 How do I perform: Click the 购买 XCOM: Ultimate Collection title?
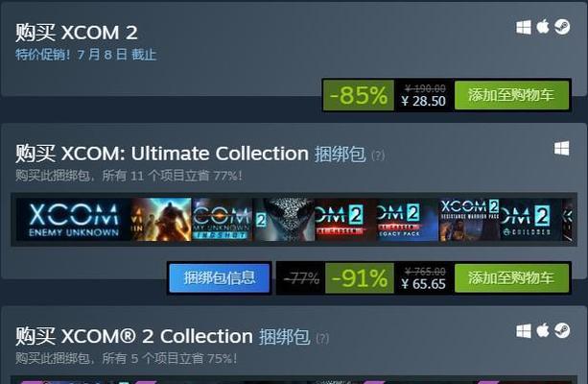click(x=162, y=154)
